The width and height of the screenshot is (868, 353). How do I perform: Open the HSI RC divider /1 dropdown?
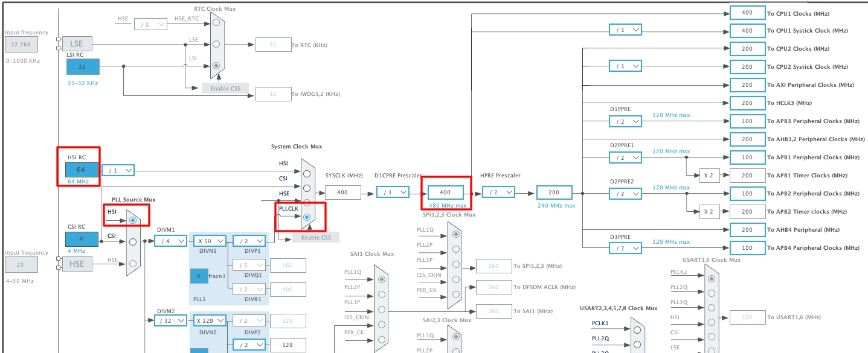[118, 171]
